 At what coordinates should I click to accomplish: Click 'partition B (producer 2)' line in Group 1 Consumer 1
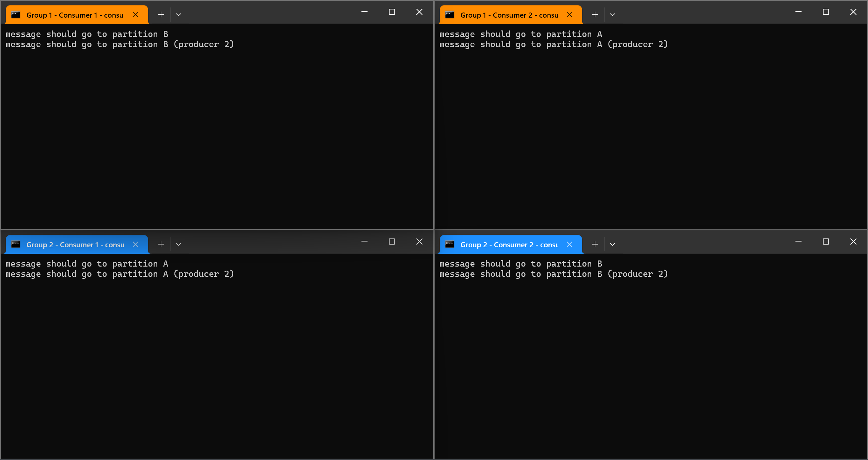pyautogui.click(x=120, y=44)
